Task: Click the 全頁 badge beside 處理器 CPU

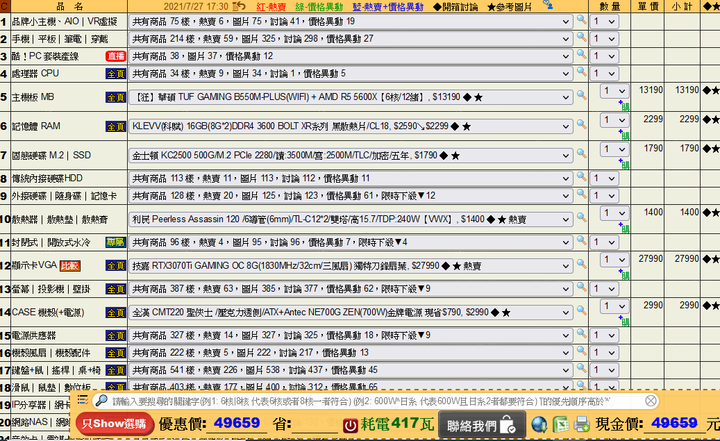Action: [x=116, y=74]
